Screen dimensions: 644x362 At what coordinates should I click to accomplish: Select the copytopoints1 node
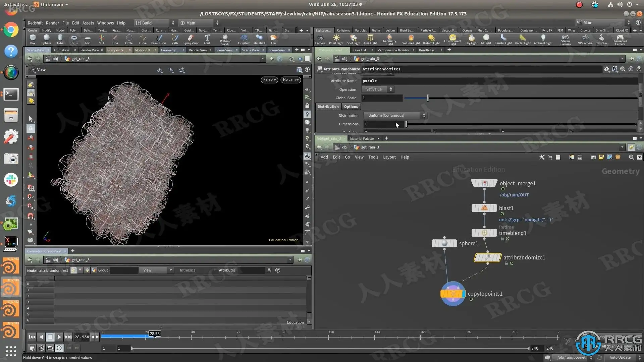pyautogui.click(x=453, y=294)
